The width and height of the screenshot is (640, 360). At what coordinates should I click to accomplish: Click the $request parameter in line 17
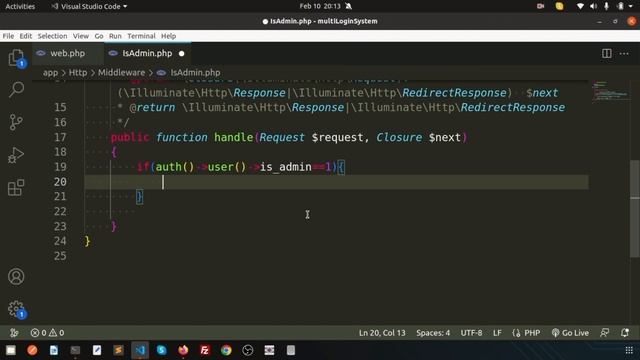click(x=337, y=137)
